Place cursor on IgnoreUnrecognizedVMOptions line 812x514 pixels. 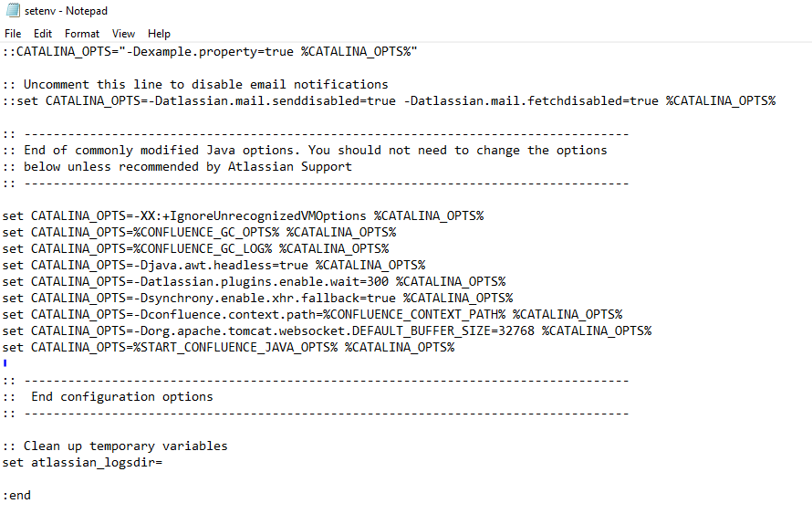point(243,216)
